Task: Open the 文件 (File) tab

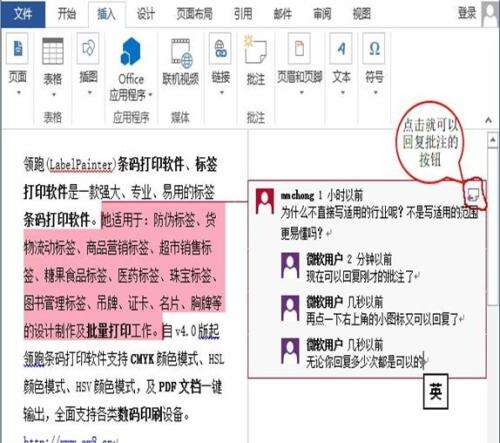Action: click(x=23, y=14)
